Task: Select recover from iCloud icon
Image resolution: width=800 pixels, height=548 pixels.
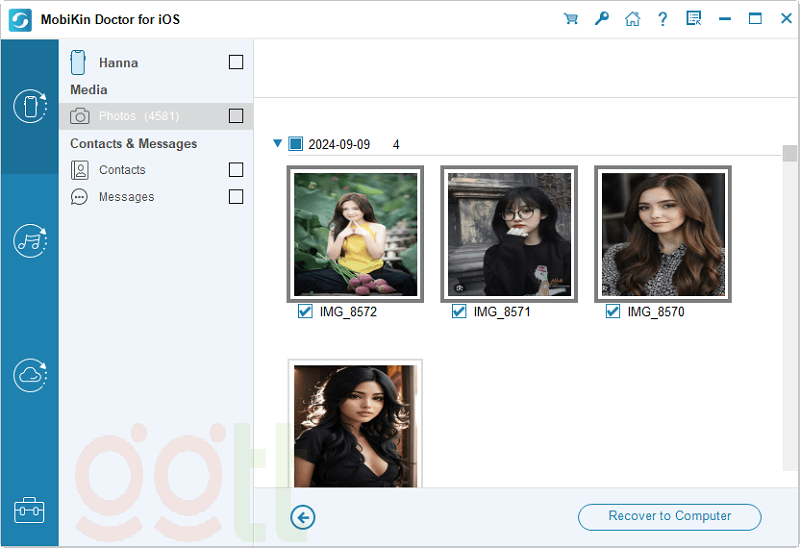Action: coord(30,375)
